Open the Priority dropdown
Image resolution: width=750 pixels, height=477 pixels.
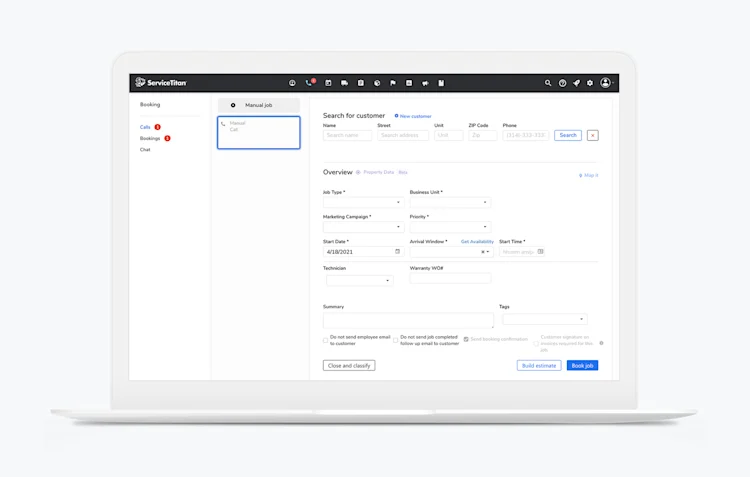(450, 226)
